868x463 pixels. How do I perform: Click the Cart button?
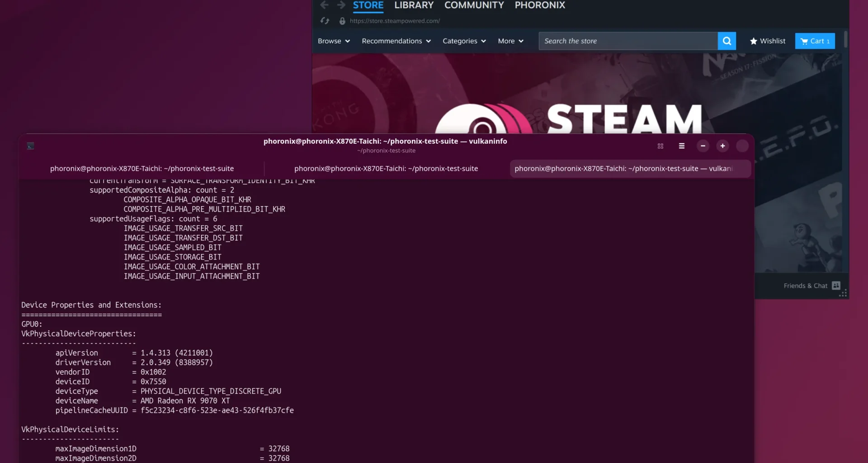coord(815,41)
